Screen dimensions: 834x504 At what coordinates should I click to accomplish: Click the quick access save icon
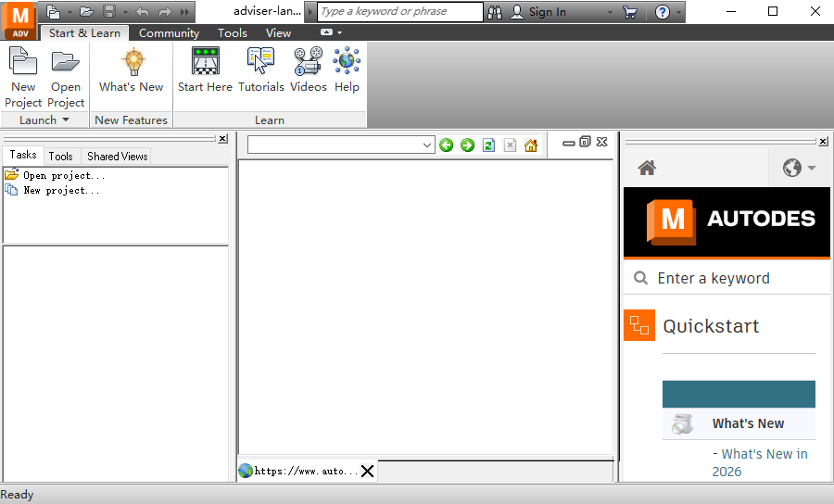(x=109, y=12)
